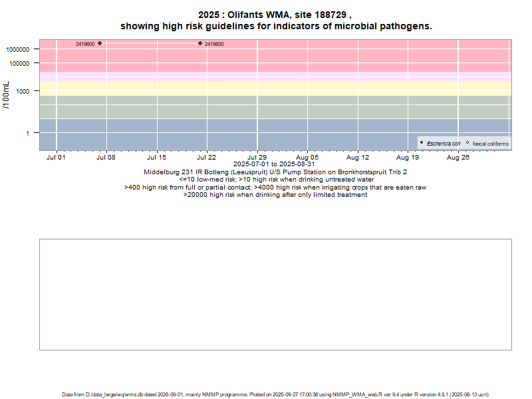Click the chart title mentioning Olifants WMA
532x399 pixels.
click(275, 21)
